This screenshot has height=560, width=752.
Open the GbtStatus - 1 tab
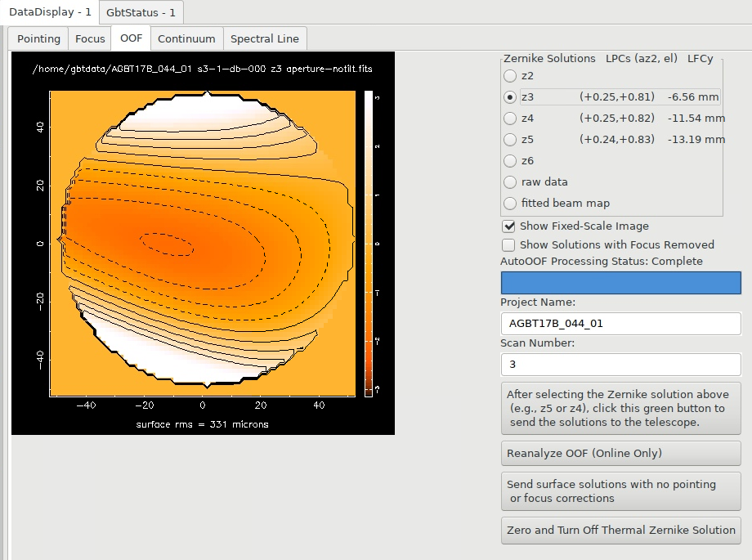point(141,12)
